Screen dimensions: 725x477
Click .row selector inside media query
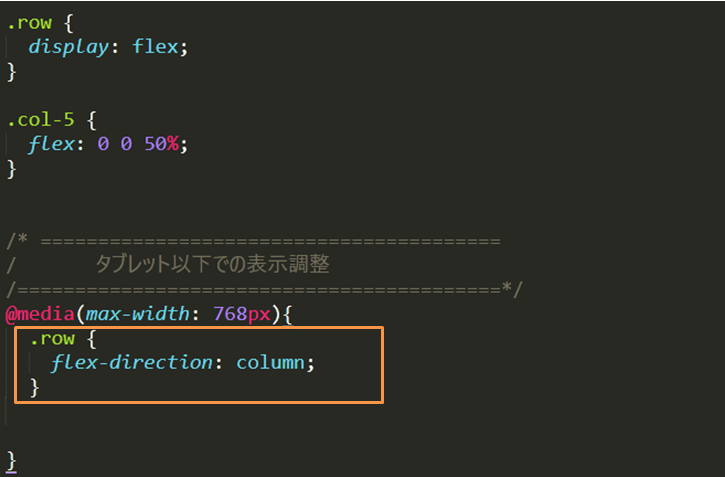click(x=52, y=339)
